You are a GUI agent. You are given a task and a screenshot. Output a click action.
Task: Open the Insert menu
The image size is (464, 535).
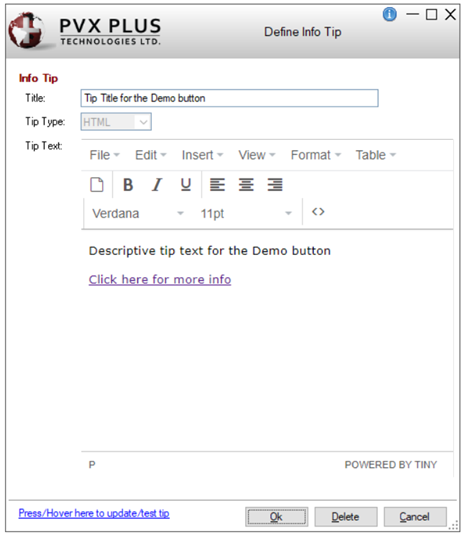(x=202, y=155)
